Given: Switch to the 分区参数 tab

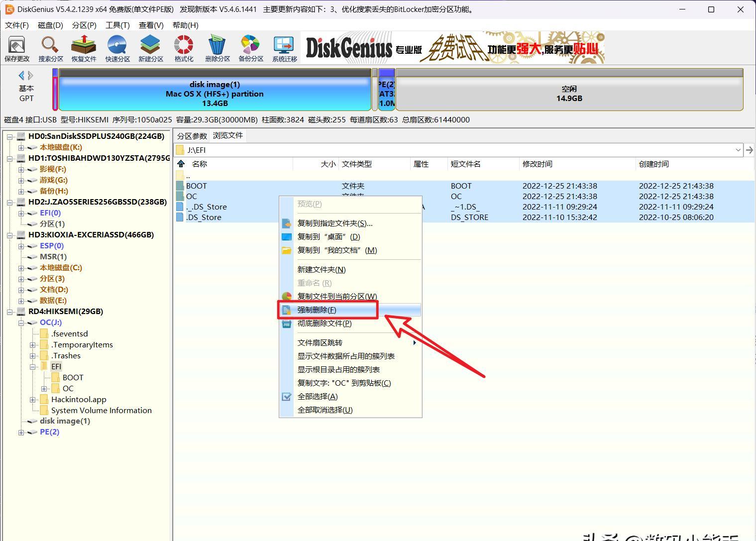Looking at the screenshot, I should (192, 136).
